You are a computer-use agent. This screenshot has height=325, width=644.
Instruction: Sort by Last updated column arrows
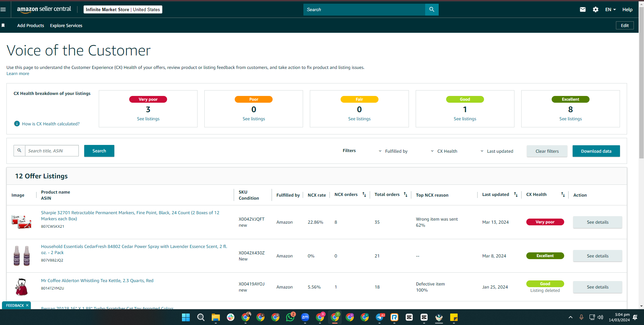tap(516, 195)
